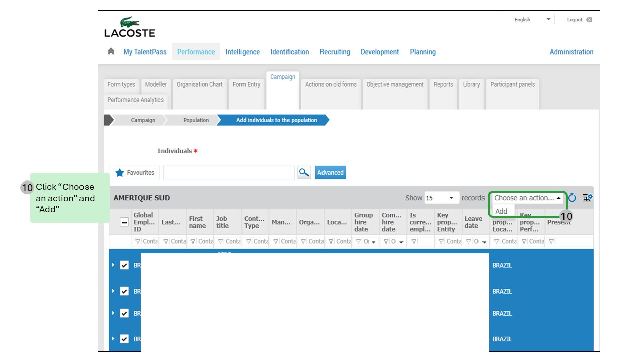Expand the first row's detail arrow

click(x=113, y=265)
